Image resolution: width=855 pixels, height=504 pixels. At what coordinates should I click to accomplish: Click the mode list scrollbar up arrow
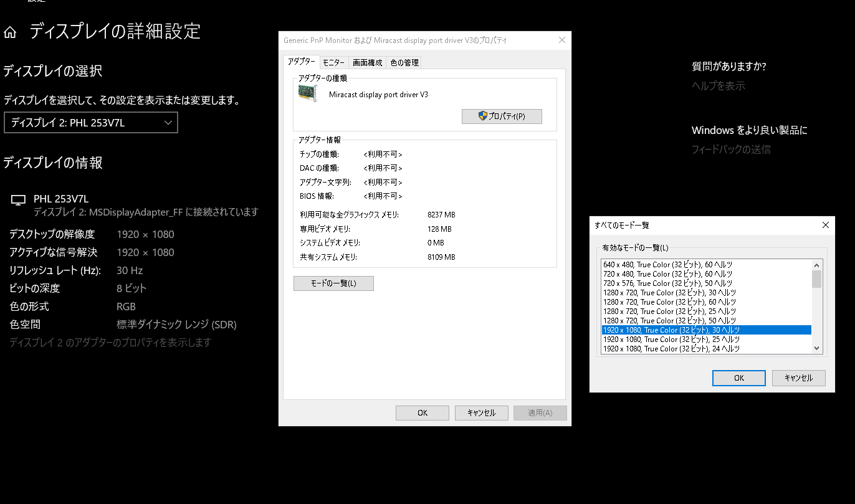pyautogui.click(x=817, y=265)
